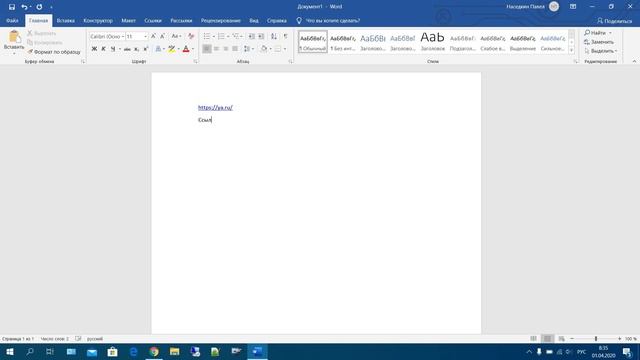Toggle bold (Ж) formatting
Image resolution: width=640 pixels, height=360 pixels.
tap(94, 49)
